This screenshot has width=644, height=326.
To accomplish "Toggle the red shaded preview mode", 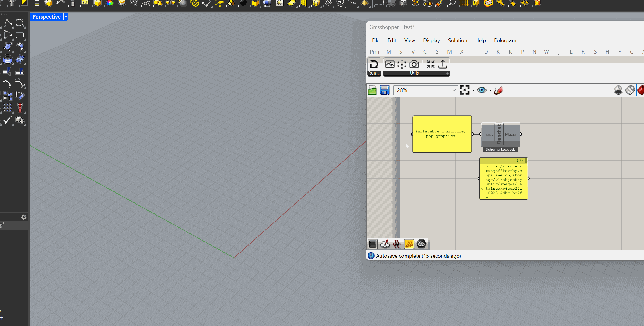I will tap(641, 90).
